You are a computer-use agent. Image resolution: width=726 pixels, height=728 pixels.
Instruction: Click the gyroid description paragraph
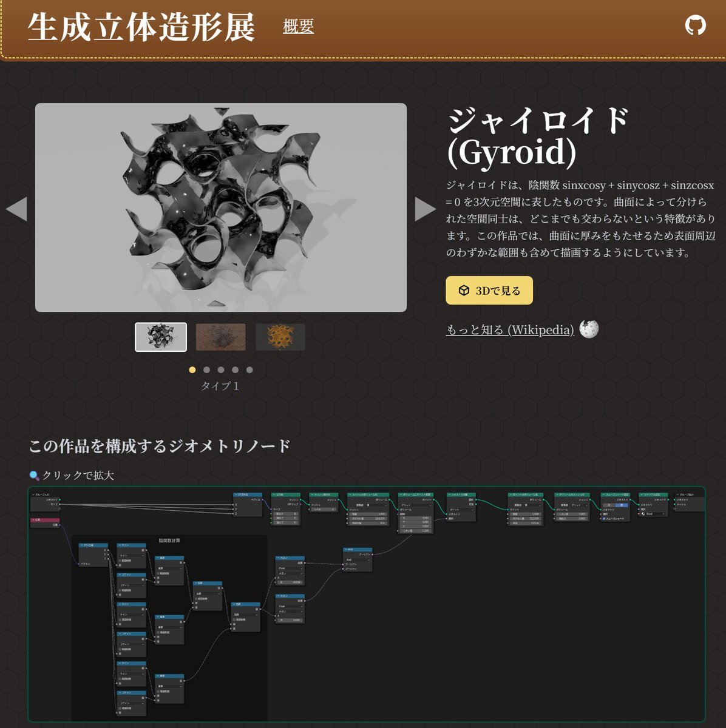click(582, 218)
